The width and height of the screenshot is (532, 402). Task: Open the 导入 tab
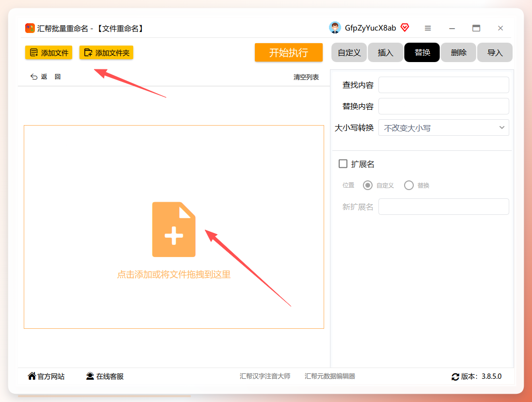click(x=495, y=52)
